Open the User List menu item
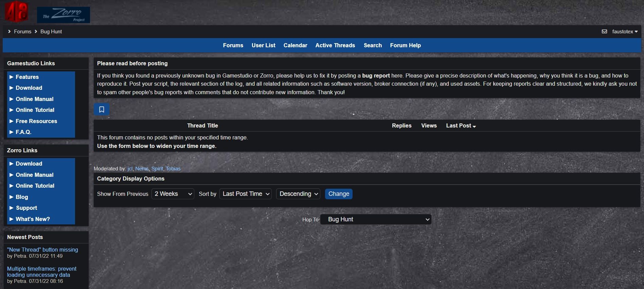 pyautogui.click(x=263, y=45)
